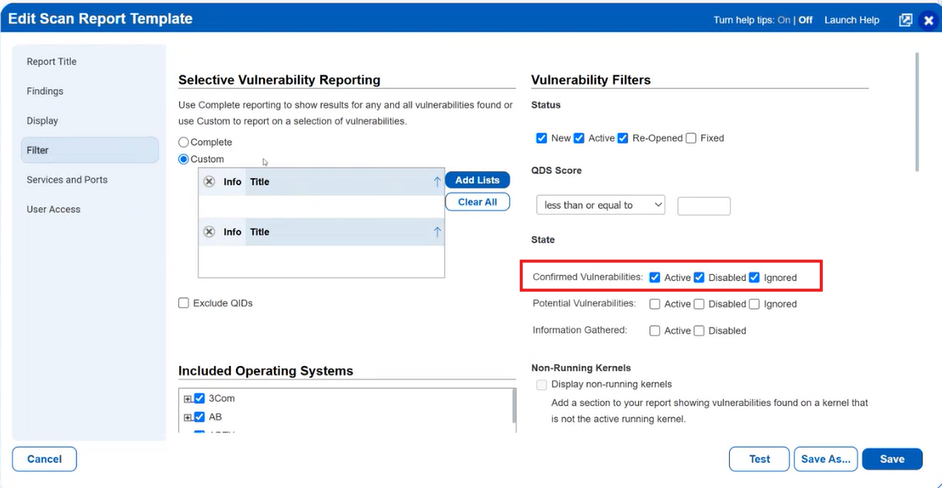
Task: Open the Services and Ports section
Action: (90, 179)
